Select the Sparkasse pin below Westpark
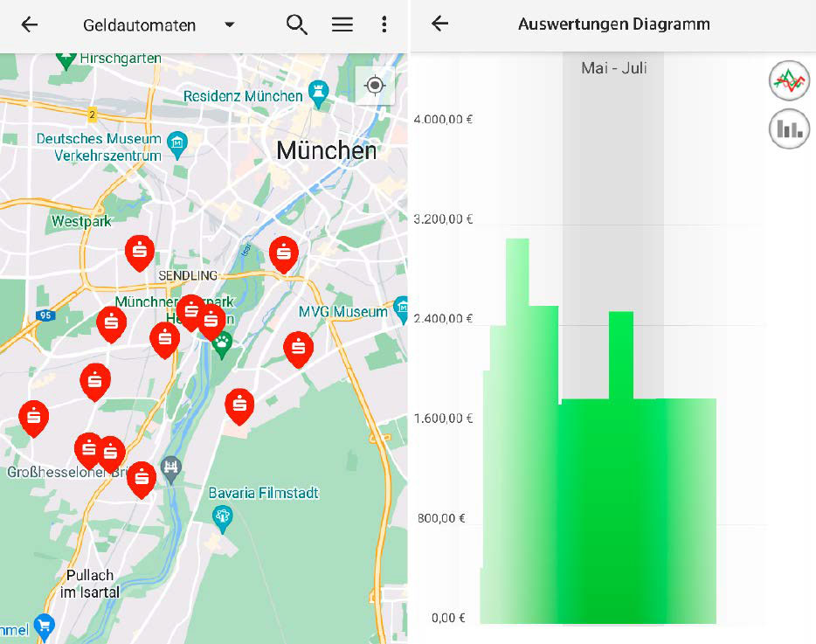Image resolution: width=816 pixels, height=644 pixels. [x=140, y=253]
